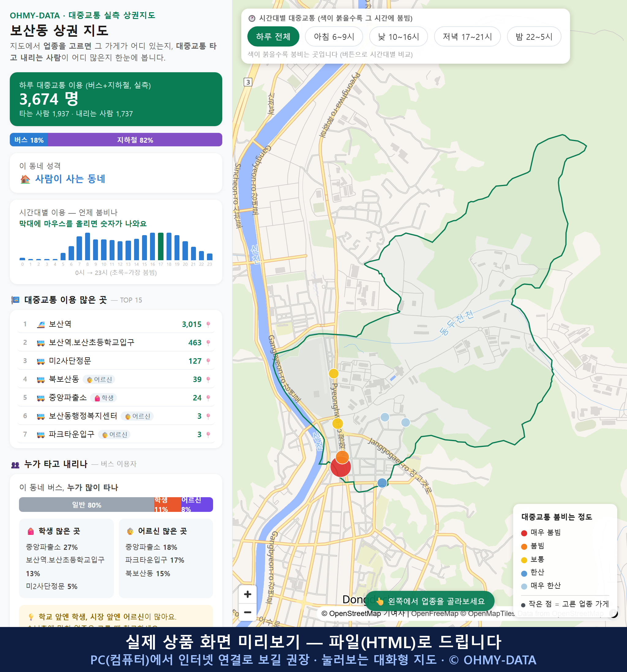Click the 보통 yellow legend entry

point(533,559)
